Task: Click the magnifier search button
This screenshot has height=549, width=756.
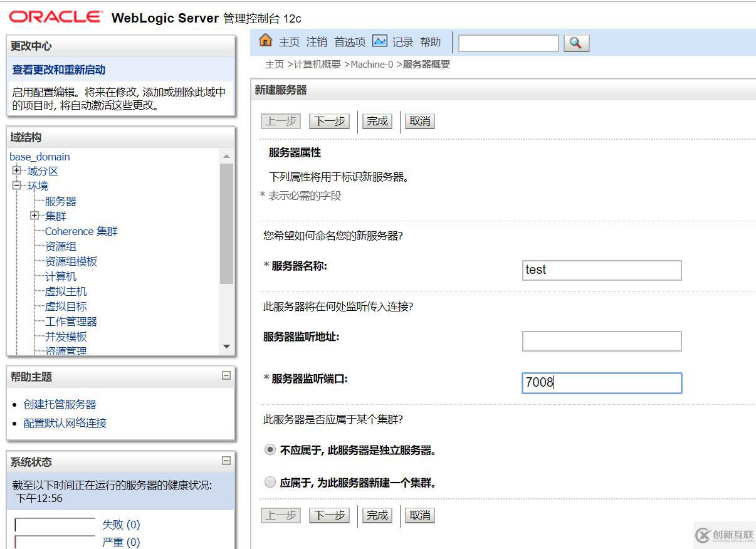Action: (576, 43)
